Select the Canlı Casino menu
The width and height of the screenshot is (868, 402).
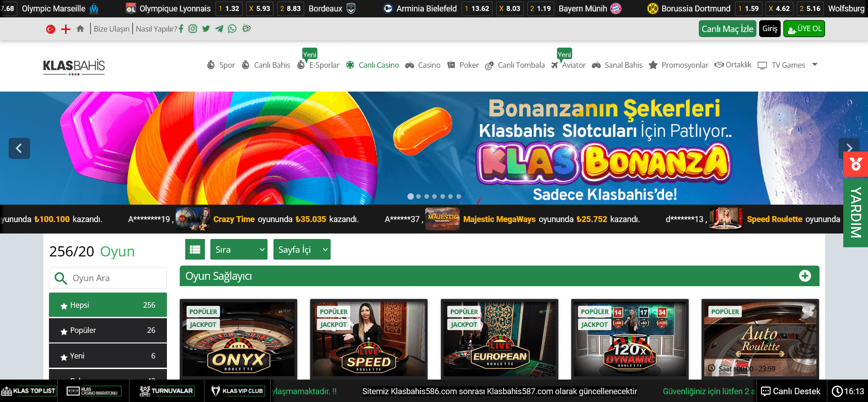372,65
